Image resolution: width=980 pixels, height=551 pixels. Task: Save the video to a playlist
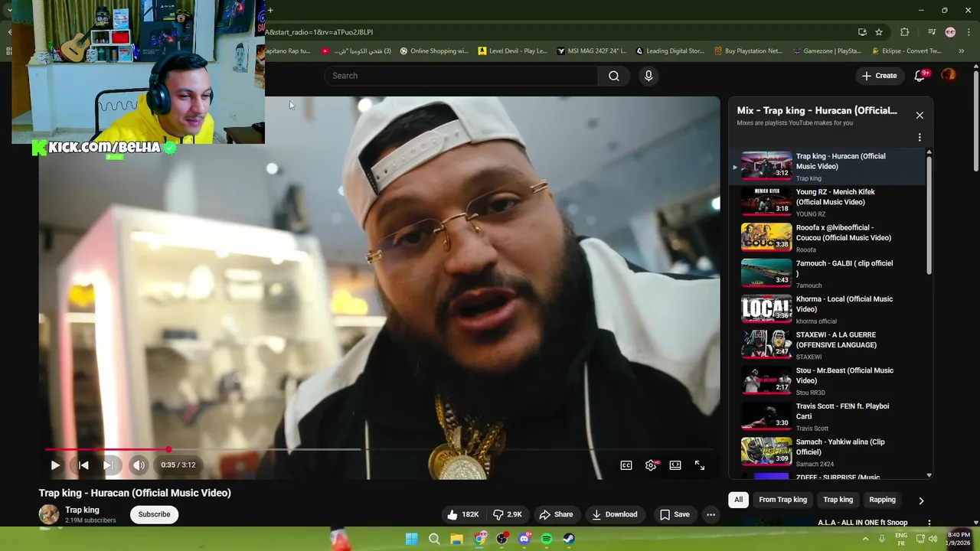point(675,514)
